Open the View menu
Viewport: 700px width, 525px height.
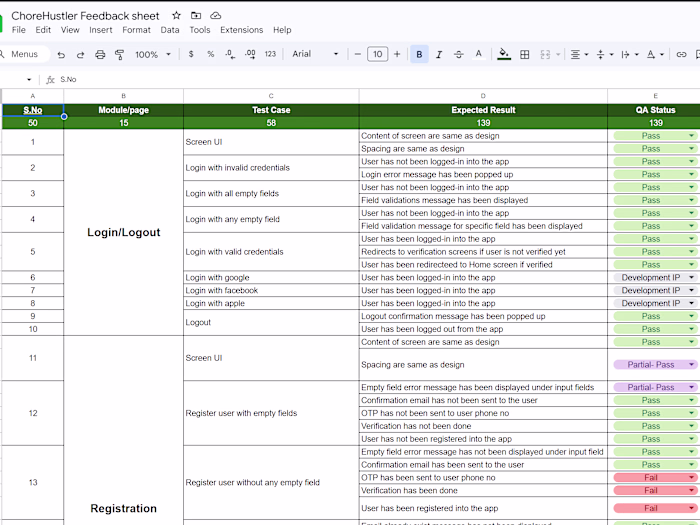[x=70, y=30]
